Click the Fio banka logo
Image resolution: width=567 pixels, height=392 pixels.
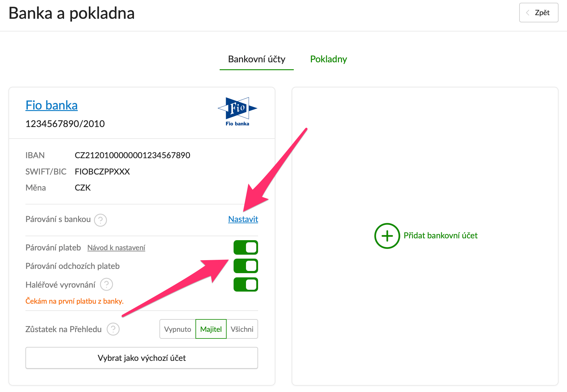(238, 112)
